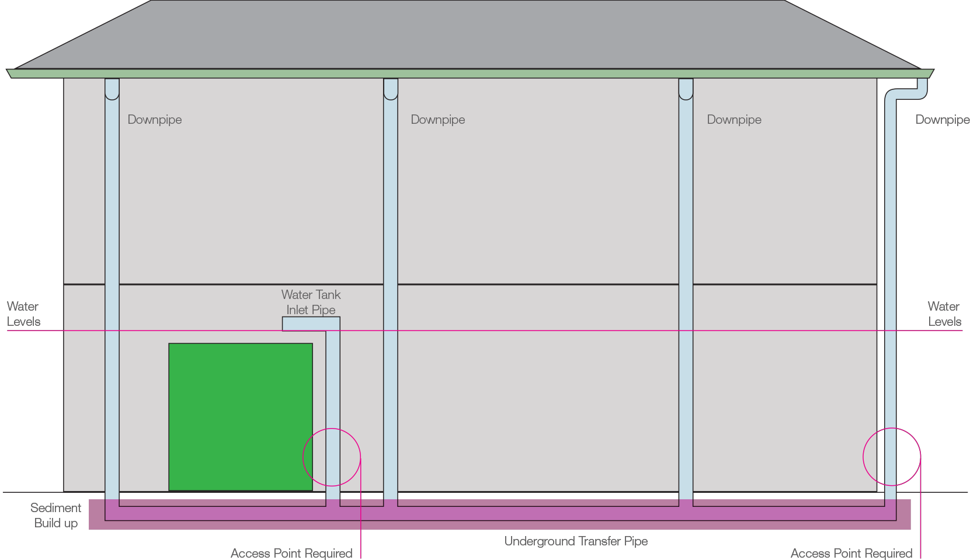This screenshot has width=970, height=560.
Task: Click the rounded top of the leftmost downpipe
Action: [x=112, y=89]
